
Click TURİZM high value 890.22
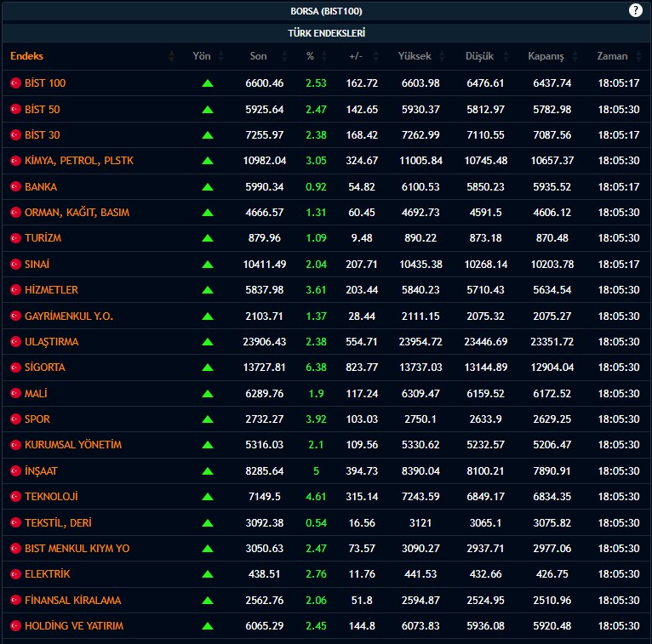(420, 238)
